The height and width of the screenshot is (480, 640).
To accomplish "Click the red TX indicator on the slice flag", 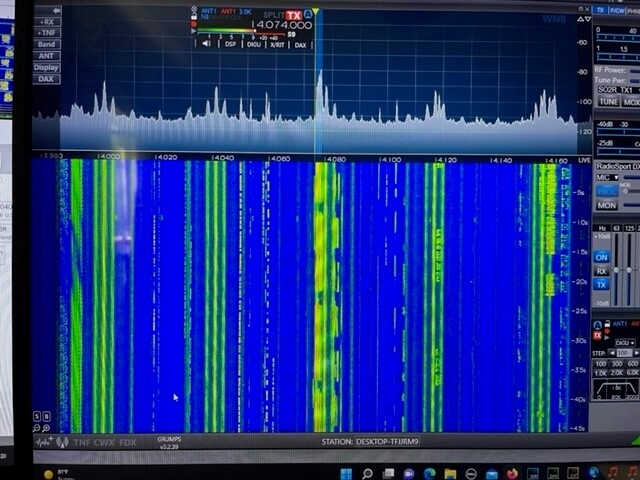I will click(x=293, y=15).
